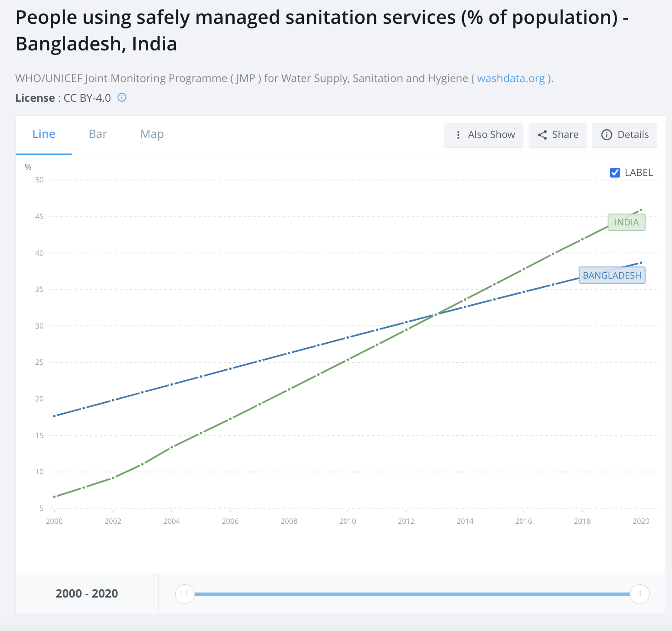Click the 25 y-axis label
672x631 pixels.
click(x=39, y=362)
